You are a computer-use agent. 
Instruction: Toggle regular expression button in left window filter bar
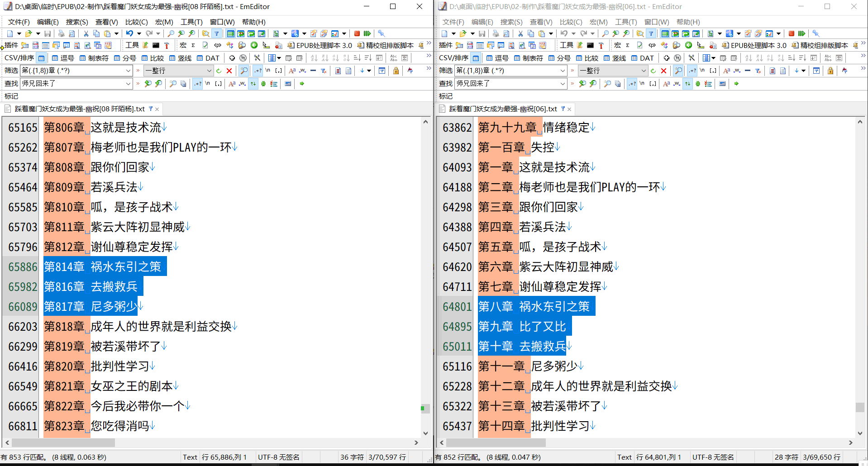[x=258, y=71]
